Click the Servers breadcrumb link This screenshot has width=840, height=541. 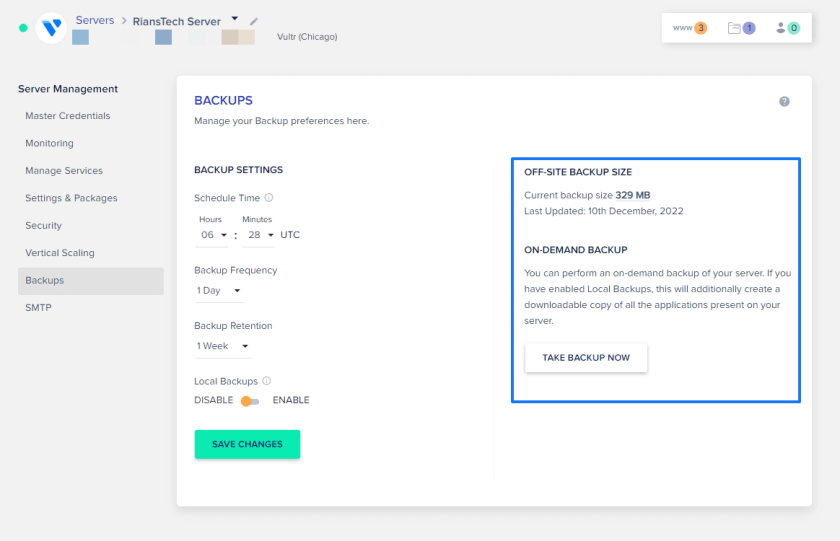[x=95, y=20]
